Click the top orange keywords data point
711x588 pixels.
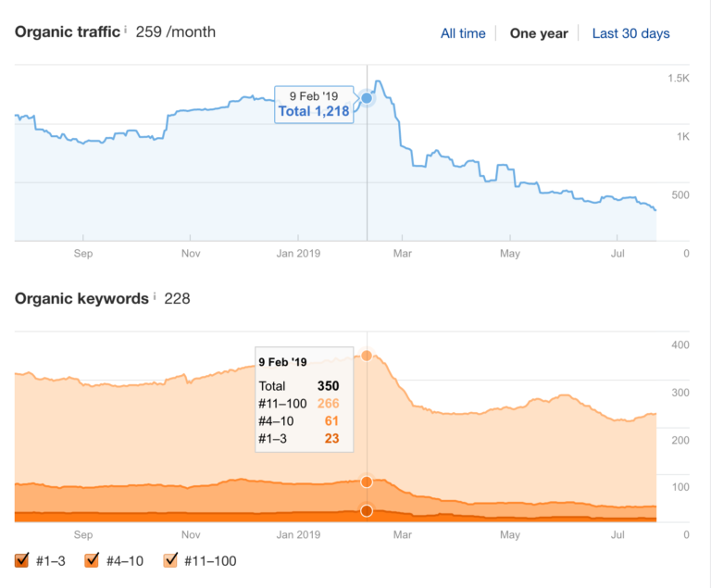[367, 356]
